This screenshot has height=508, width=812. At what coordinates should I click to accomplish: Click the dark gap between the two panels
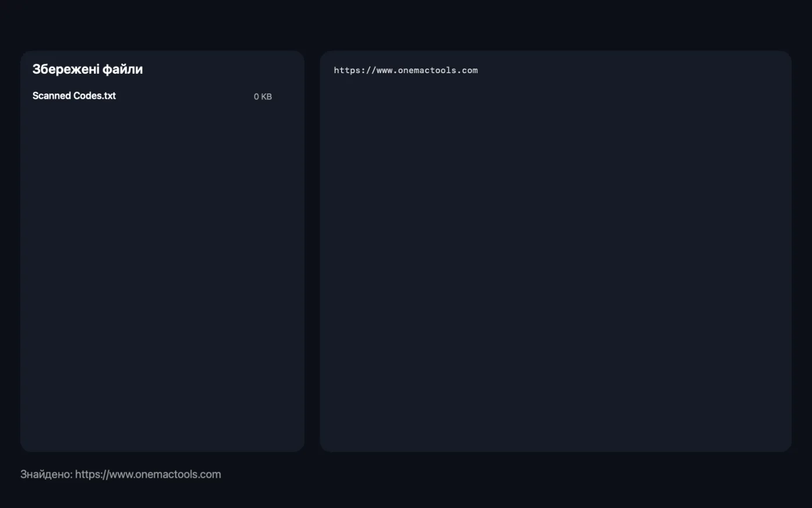312,251
